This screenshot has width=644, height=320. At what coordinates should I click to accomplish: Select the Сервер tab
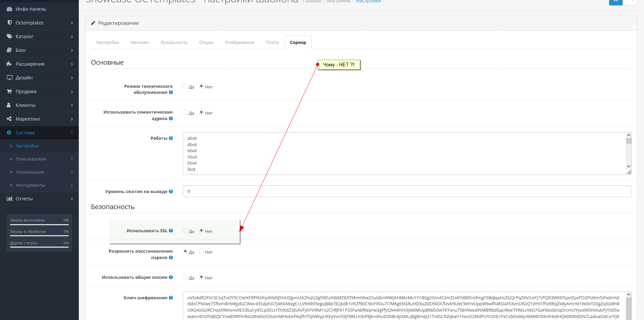298,43
